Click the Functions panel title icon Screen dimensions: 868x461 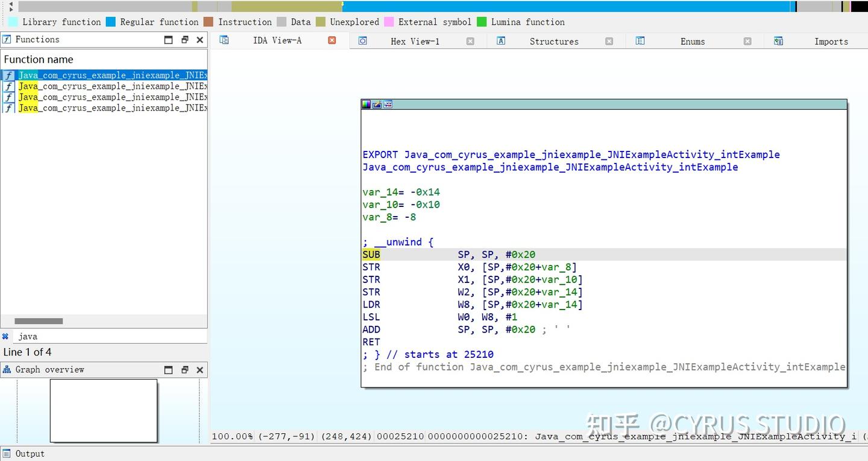[6, 39]
